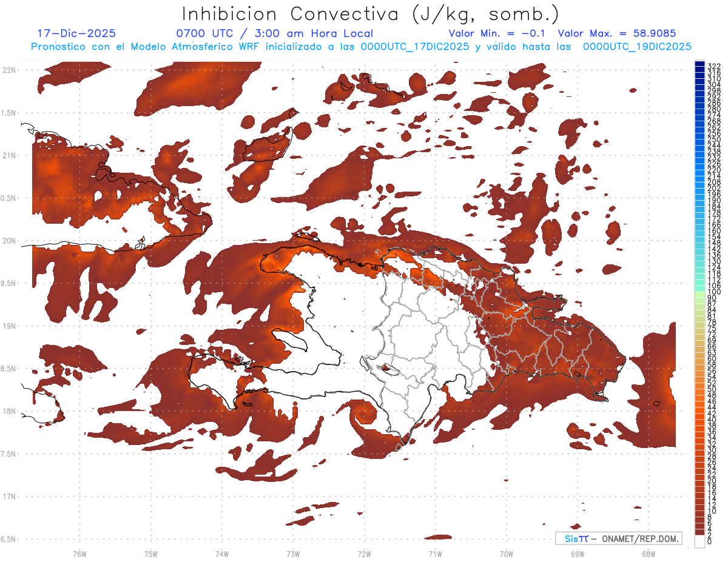Click the title 'Inhibicion Convectiva (J/kg, somb.)'
The height and width of the screenshot is (562, 728).
point(371,13)
